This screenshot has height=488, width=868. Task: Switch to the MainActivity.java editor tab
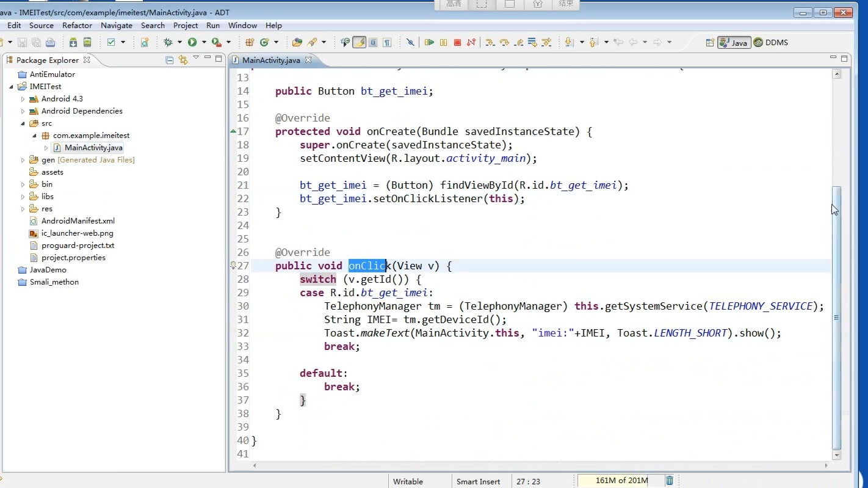tap(270, 60)
